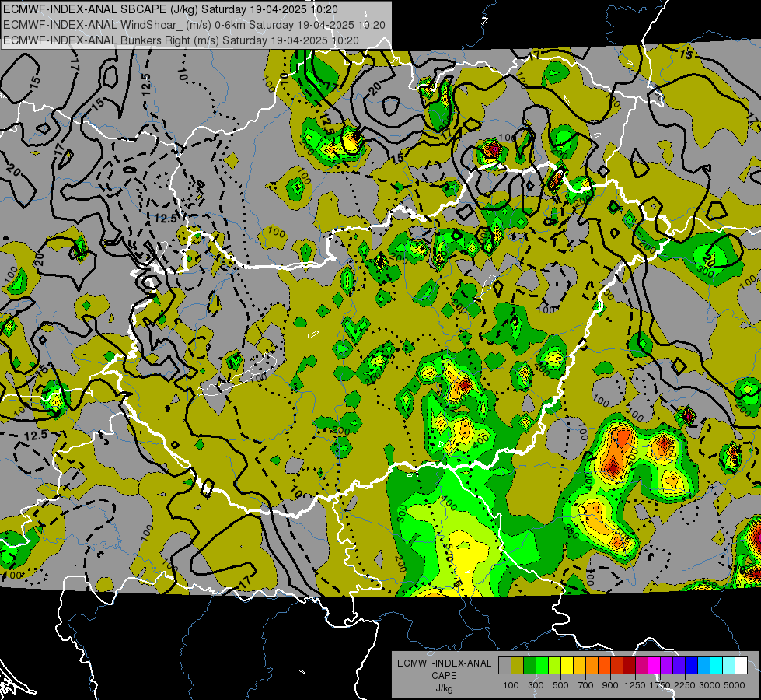
Task: Click the 3000 tick label in legend
Action: click(x=710, y=685)
